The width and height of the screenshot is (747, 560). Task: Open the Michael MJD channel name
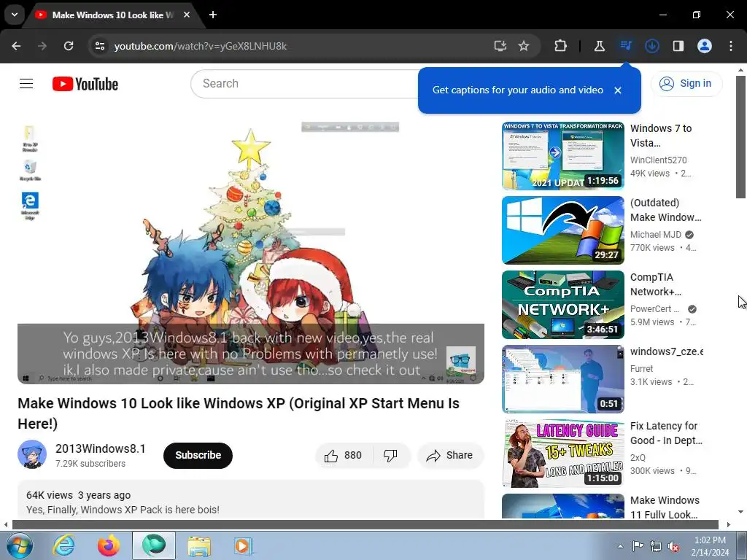(x=656, y=234)
